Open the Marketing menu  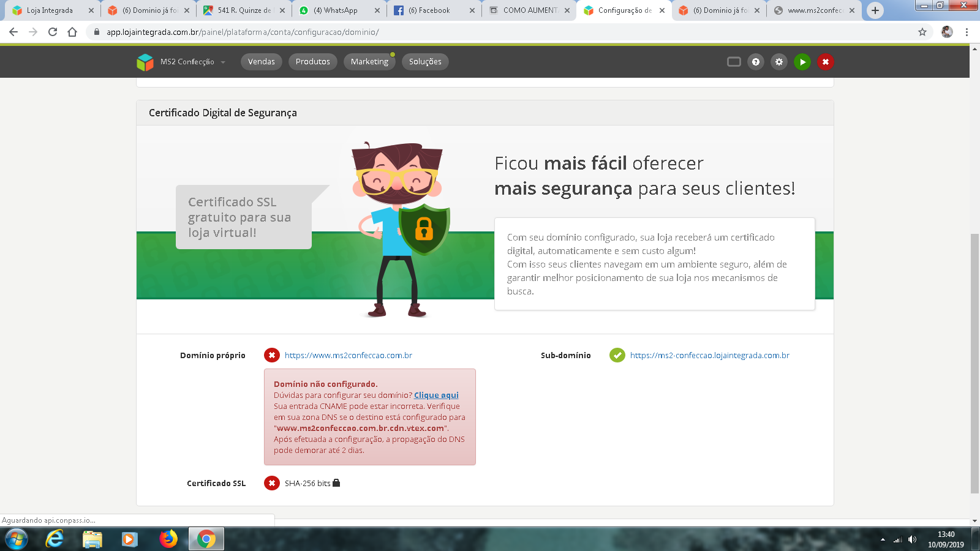(x=369, y=62)
